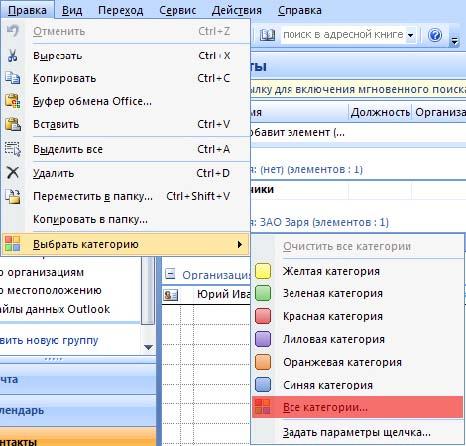Sort by Должность column header
The height and width of the screenshot is (446, 466).
(x=380, y=112)
